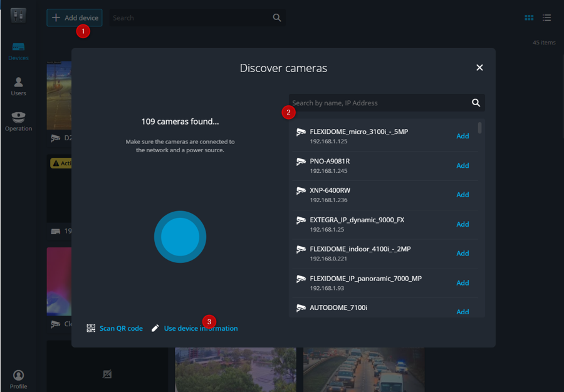
Task: Add the XNP-6400RW camera
Action: pos(462,195)
